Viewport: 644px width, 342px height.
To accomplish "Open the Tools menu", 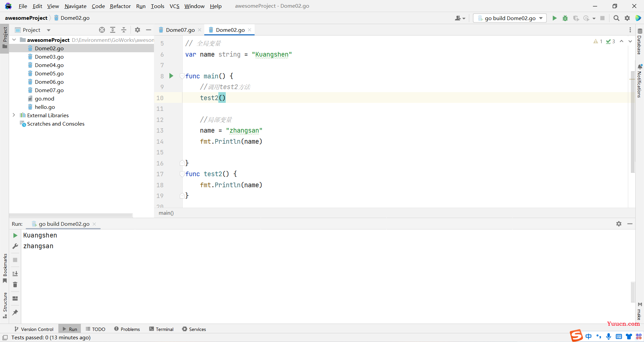I will click(157, 6).
